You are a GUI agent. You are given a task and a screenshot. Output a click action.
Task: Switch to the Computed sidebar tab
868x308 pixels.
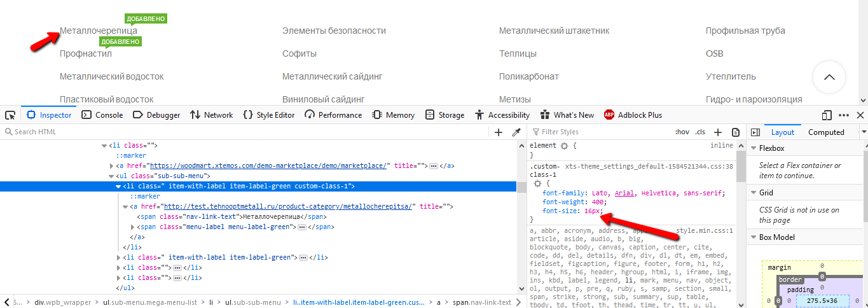(x=826, y=132)
